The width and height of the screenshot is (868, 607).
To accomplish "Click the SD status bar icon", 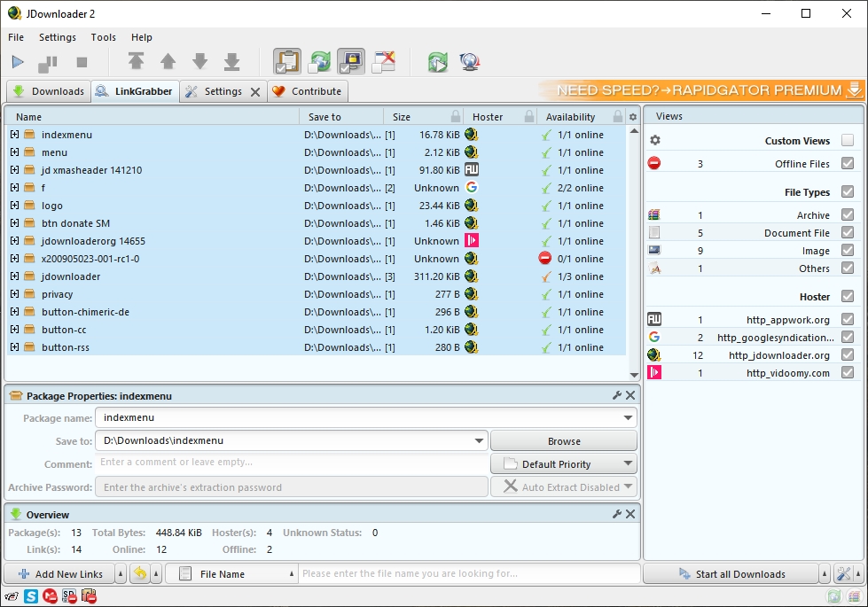I will tap(69, 596).
